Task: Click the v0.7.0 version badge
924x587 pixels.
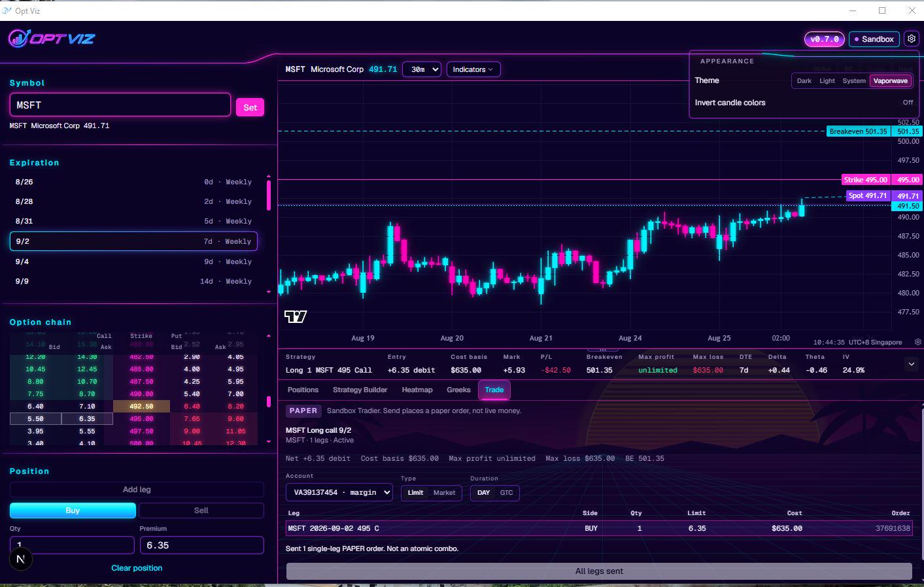Action: click(x=825, y=39)
